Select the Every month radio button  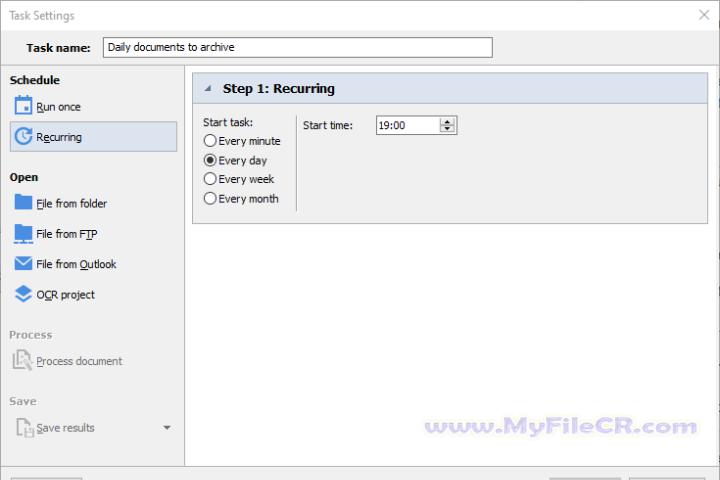(210, 198)
